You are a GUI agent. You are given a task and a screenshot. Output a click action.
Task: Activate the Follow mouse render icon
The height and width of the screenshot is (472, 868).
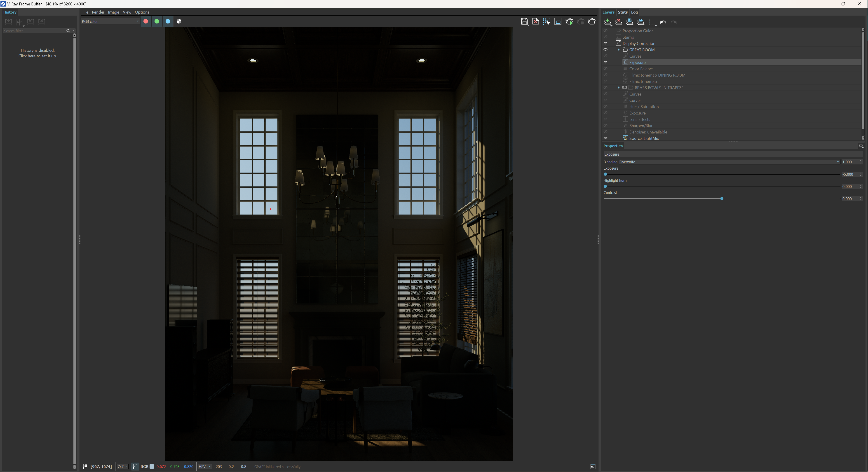click(547, 21)
